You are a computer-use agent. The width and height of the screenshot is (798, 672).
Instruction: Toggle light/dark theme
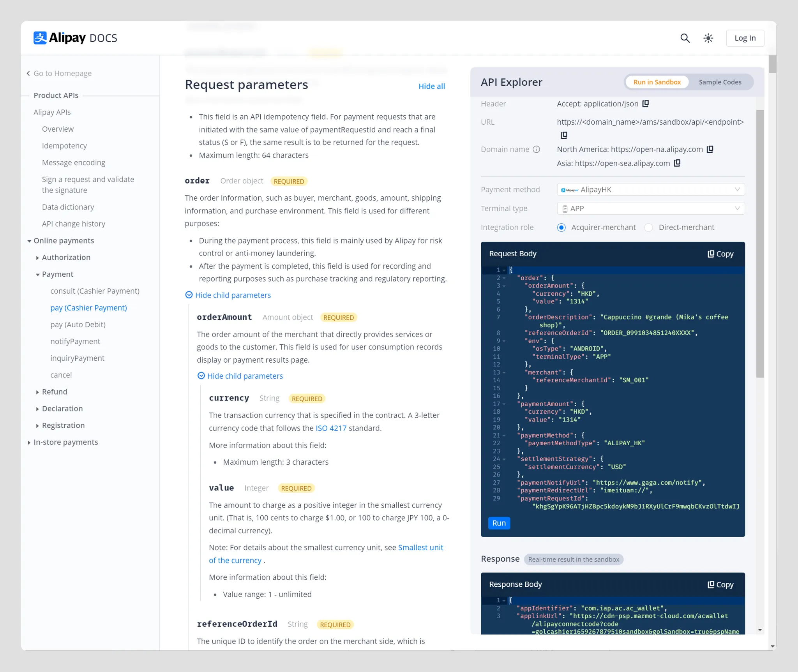click(708, 38)
